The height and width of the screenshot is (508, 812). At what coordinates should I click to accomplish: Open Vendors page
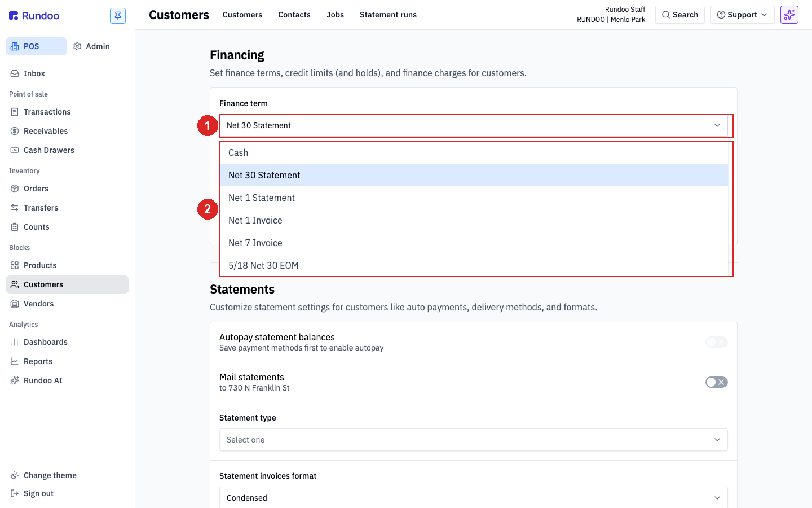click(x=68, y=304)
